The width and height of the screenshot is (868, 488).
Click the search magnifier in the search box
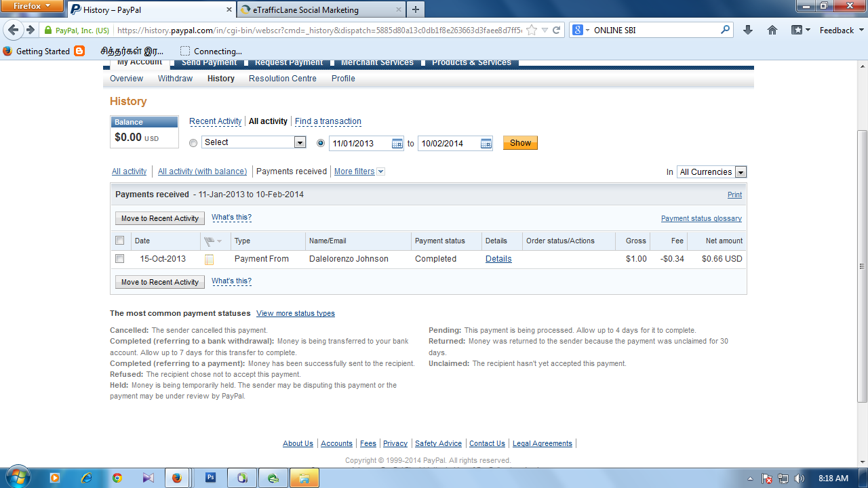click(725, 30)
